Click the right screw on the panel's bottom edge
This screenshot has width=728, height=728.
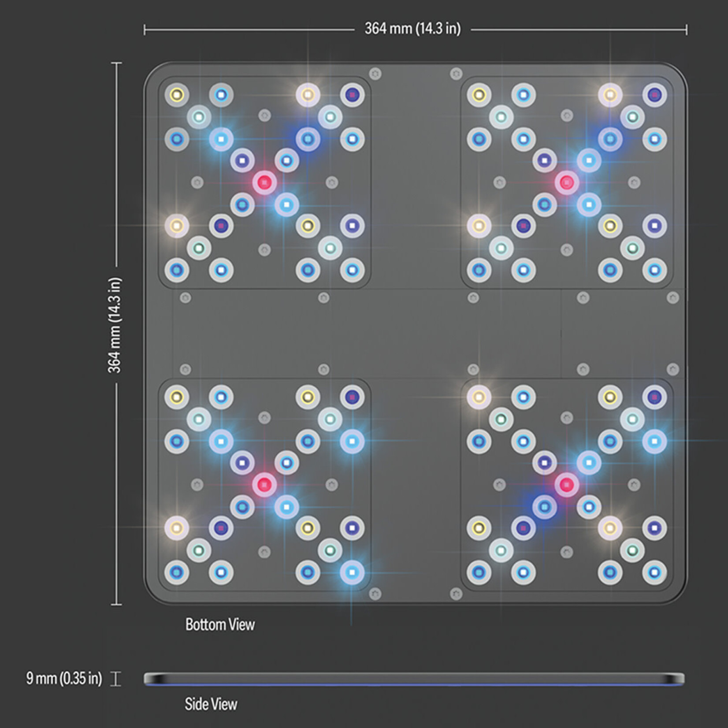tap(456, 594)
